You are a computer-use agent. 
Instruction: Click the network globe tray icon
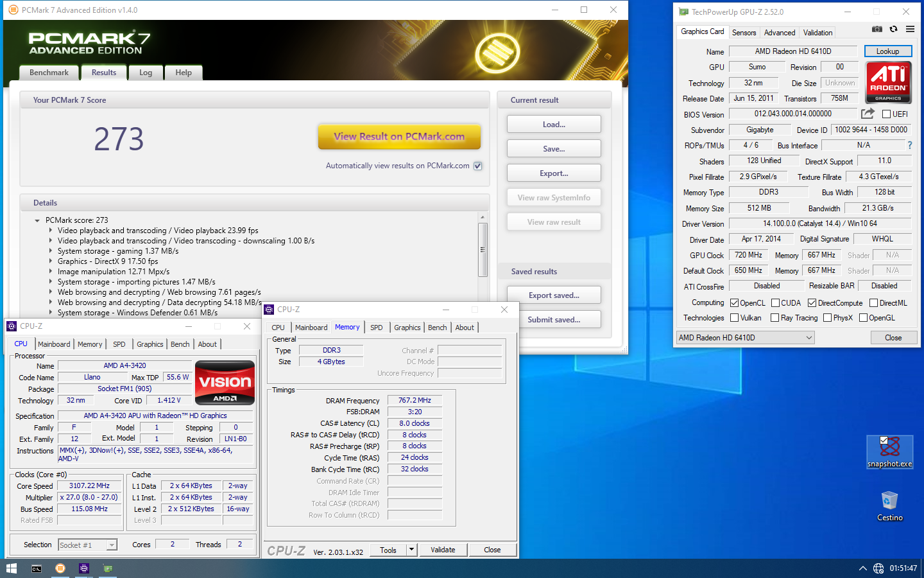pos(878,568)
